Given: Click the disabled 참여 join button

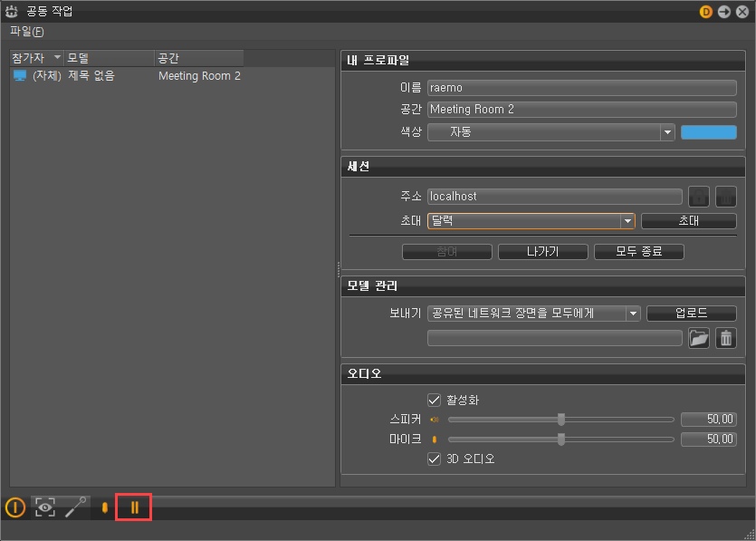Looking at the screenshot, I should (447, 251).
